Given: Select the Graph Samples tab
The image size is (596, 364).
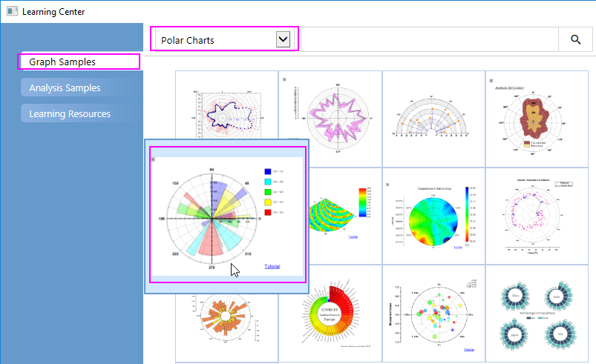Looking at the screenshot, I should [79, 62].
